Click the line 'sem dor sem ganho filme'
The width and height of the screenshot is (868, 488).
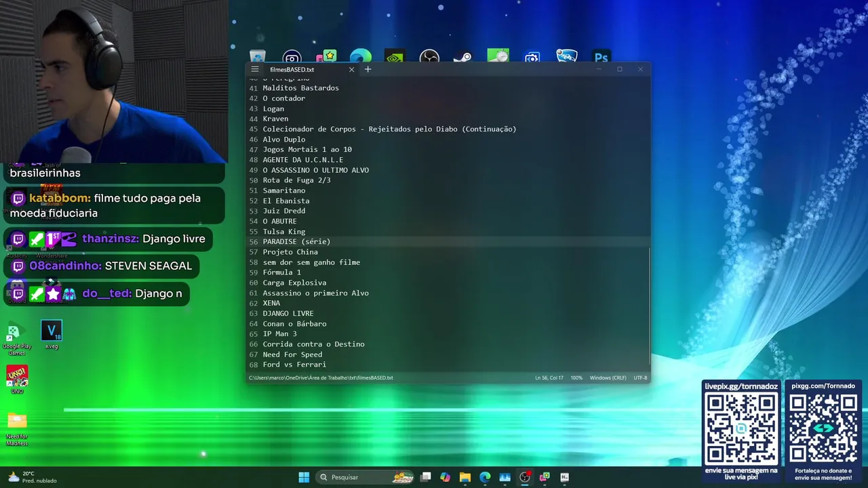(x=311, y=262)
